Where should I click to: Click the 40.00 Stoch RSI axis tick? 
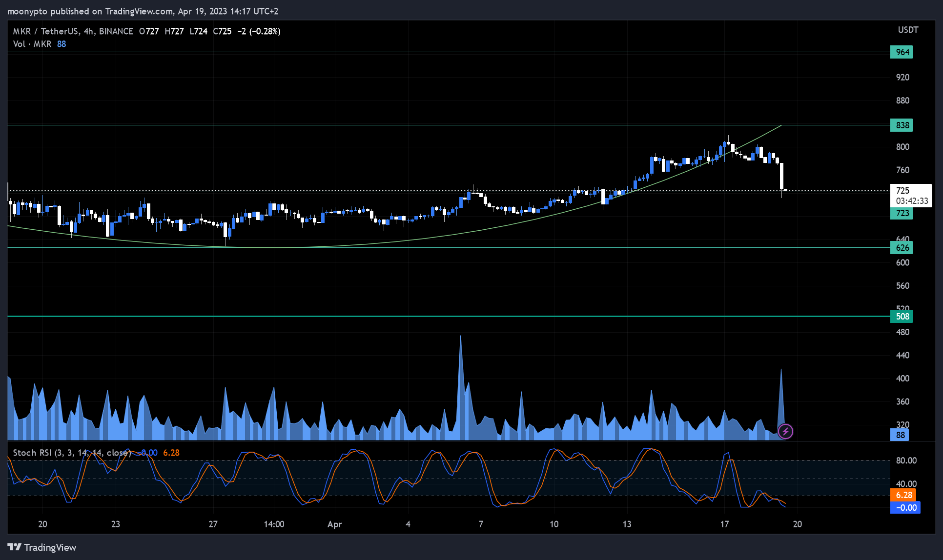pyautogui.click(x=906, y=484)
